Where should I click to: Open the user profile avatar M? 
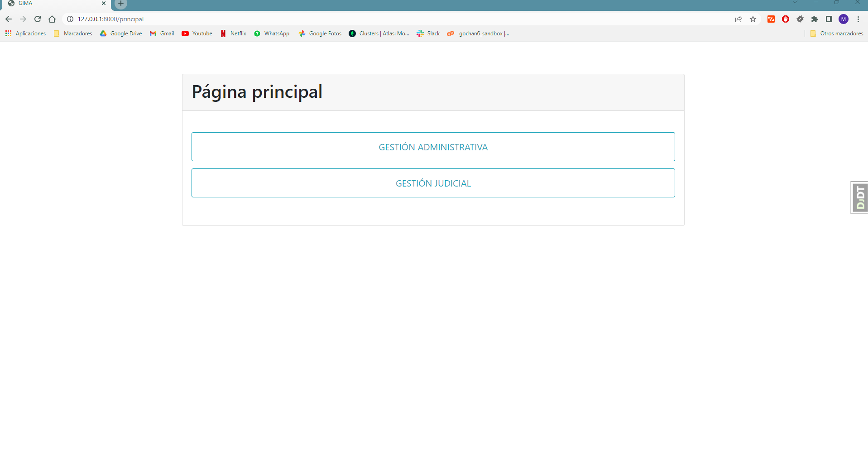pyautogui.click(x=844, y=19)
